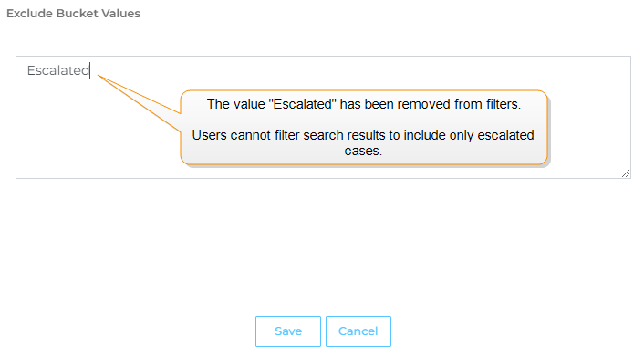Click the word Values in the heading
This screenshot has width=644, height=357.
pos(121,13)
